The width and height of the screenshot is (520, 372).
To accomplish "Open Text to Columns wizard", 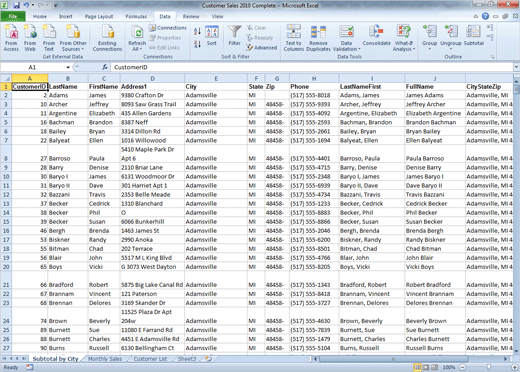I will pos(294,38).
